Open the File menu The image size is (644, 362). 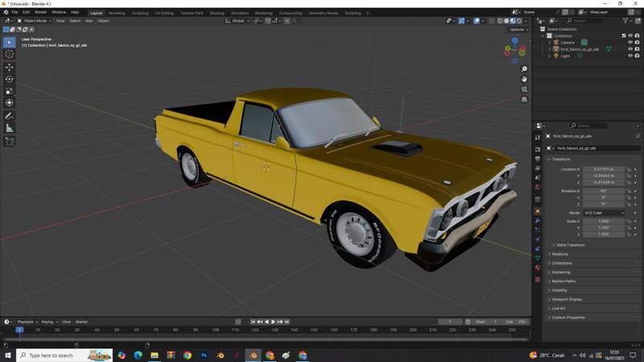pyautogui.click(x=14, y=12)
